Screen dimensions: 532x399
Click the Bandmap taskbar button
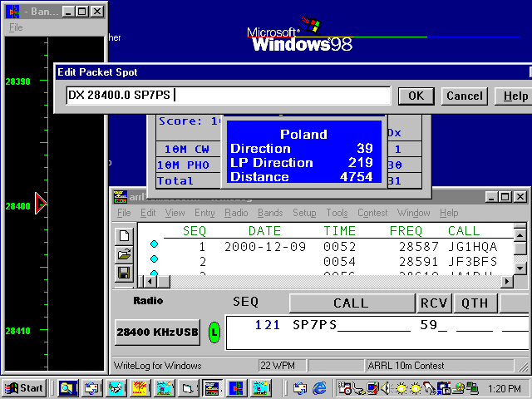click(236, 388)
